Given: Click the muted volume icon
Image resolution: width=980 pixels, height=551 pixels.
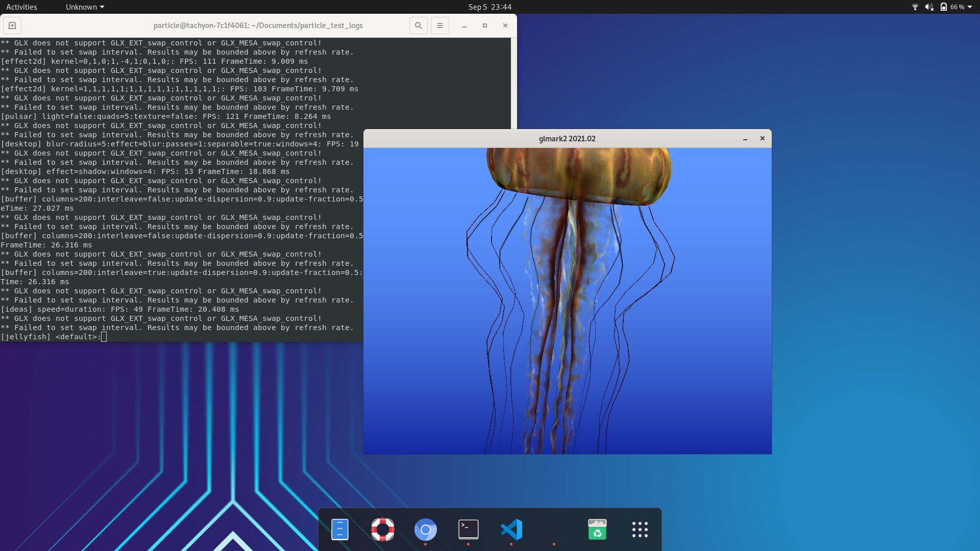Looking at the screenshot, I should pos(929,7).
